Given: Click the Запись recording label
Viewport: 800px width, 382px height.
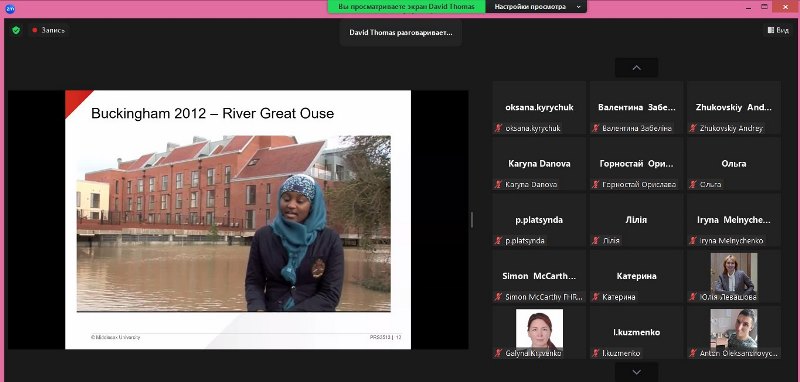Looking at the screenshot, I should (x=53, y=31).
